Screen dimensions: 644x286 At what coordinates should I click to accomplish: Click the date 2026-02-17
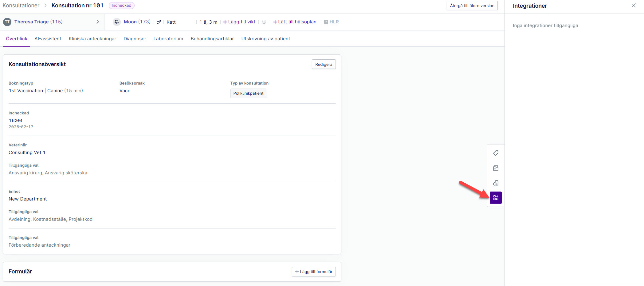21,127
